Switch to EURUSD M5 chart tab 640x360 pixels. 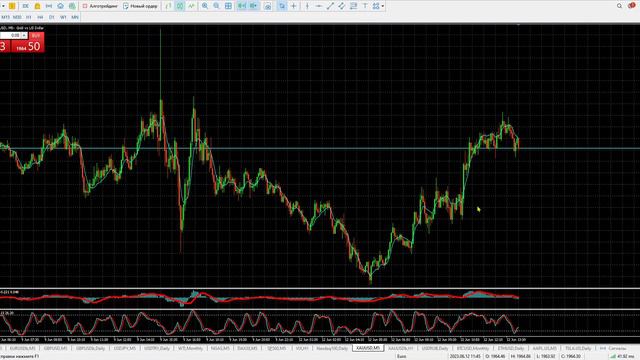pyautogui.click(x=22, y=348)
